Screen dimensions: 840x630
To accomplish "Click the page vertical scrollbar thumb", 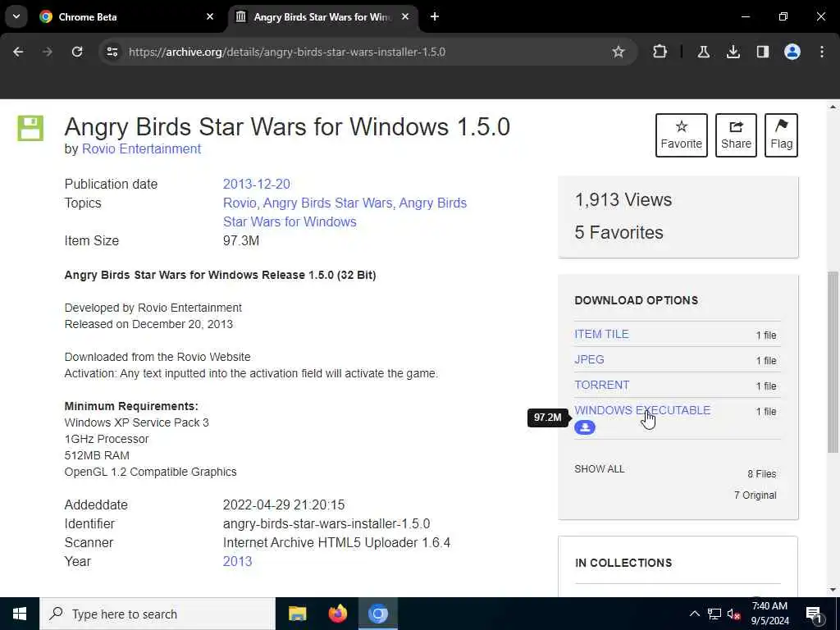I will pyautogui.click(x=833, y=362).
